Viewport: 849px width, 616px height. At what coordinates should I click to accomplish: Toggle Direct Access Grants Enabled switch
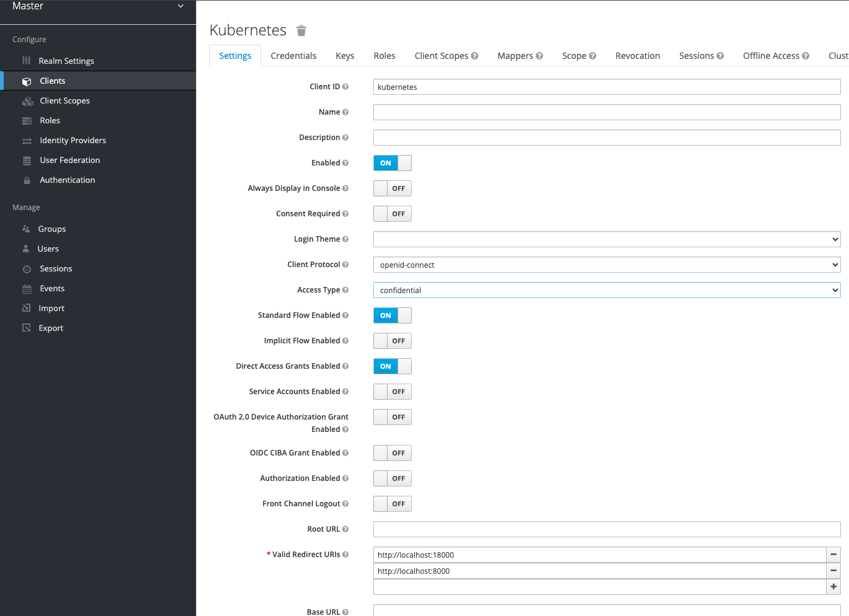pyautogui.click(x=393, y=366)
